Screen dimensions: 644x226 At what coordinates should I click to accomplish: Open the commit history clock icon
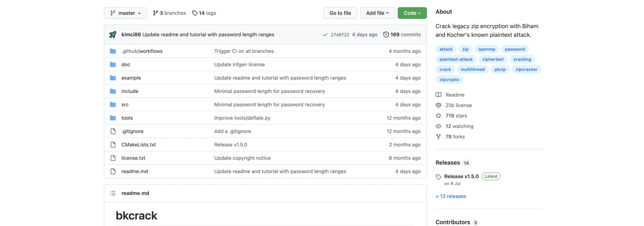point(386,35)
